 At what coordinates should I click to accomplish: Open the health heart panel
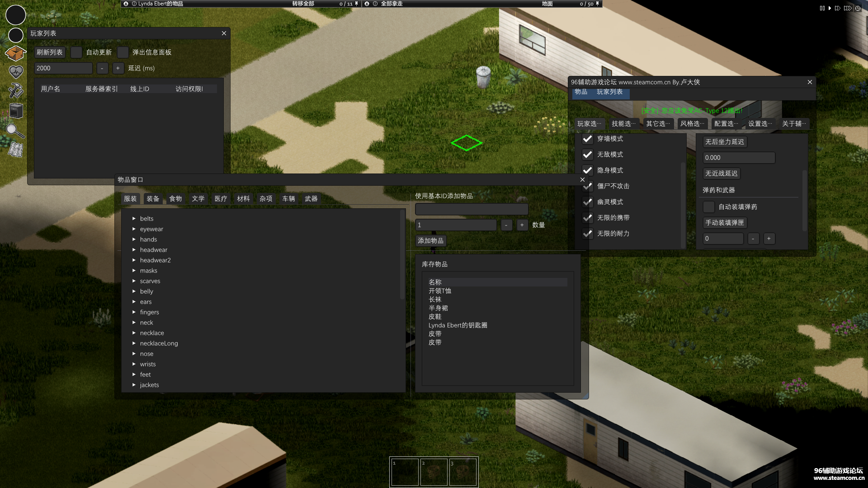point(16,71)
